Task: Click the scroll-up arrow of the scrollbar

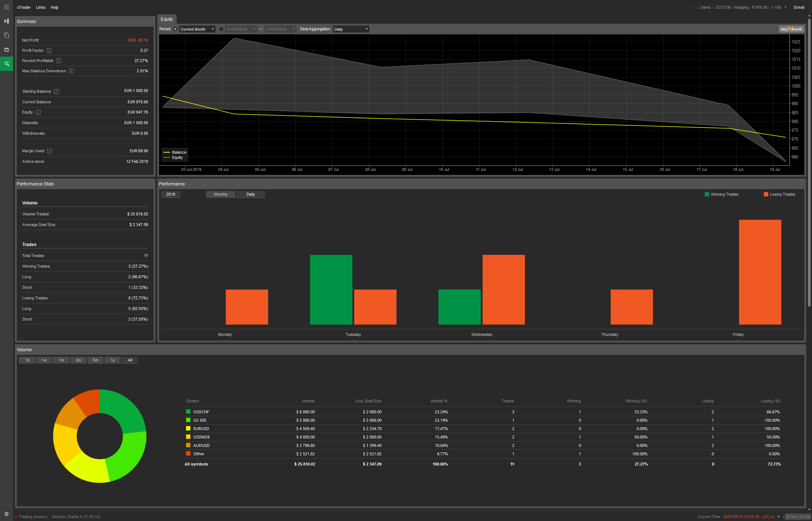Action: pyautogui.click(x=809, y=16)
